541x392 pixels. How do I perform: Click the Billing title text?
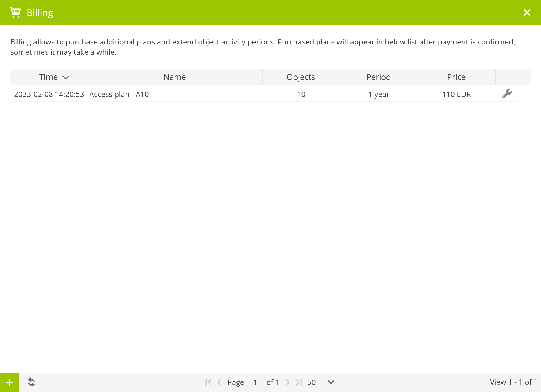point(40,13)
